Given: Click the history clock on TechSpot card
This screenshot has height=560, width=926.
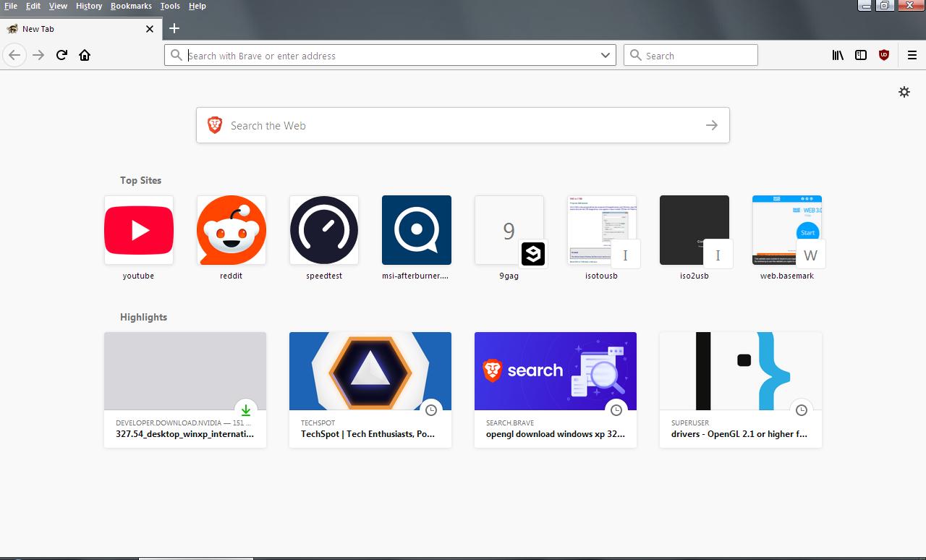Looking at the screenshot, I should click(431, 410).
